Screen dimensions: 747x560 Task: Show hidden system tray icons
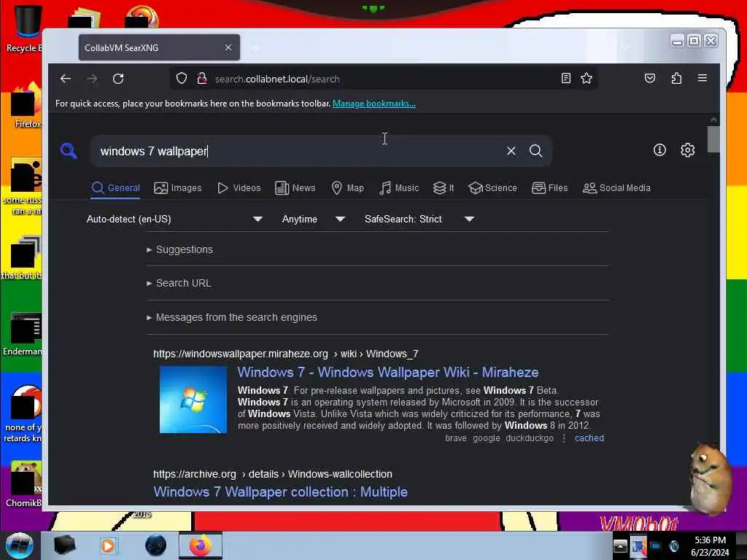[620, 545]
